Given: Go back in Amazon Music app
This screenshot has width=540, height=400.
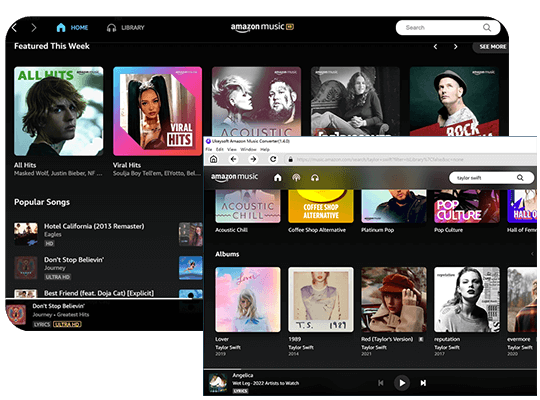Looking at the screenshot, I should (14, 28).
